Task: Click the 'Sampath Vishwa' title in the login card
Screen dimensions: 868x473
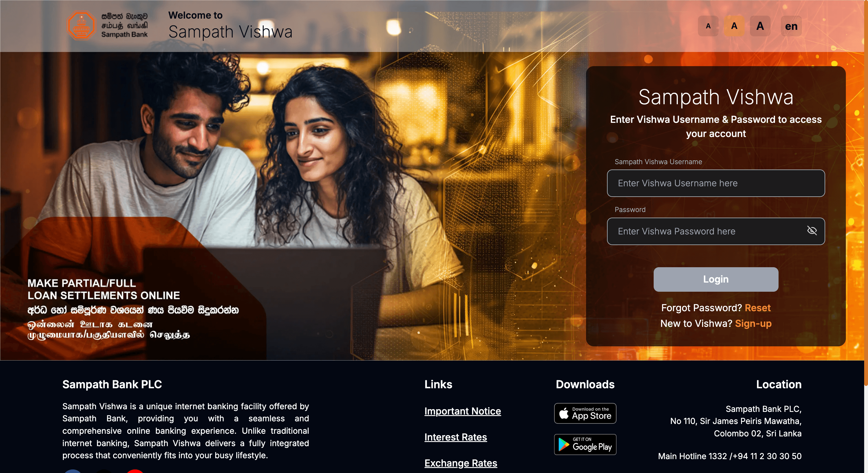Action: [x=716, y=97]
